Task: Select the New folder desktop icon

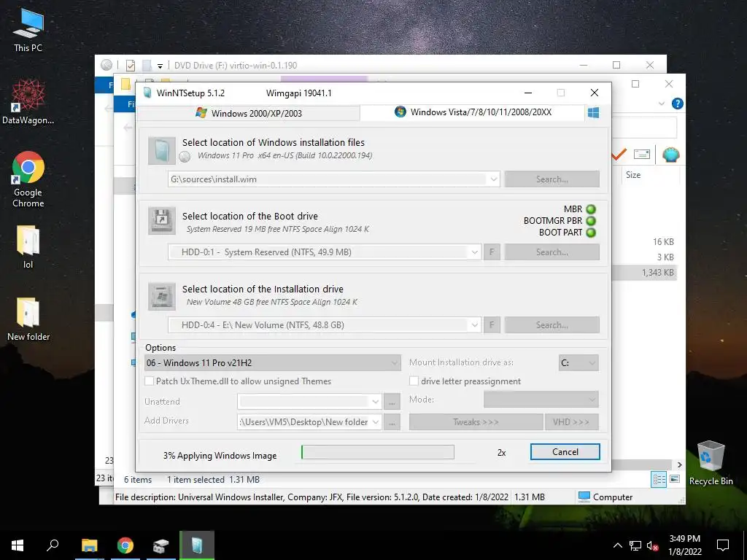Action: point(28,319)
